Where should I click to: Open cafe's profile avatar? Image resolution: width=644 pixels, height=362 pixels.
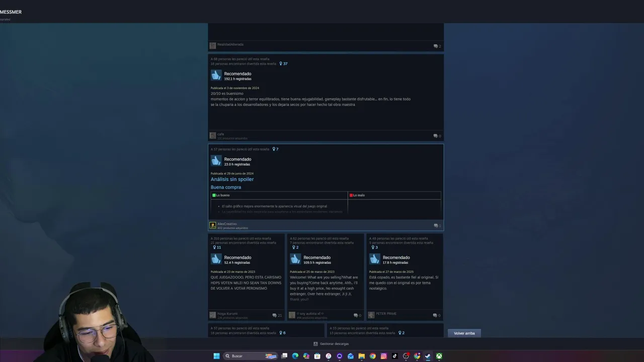coord(213,135)
